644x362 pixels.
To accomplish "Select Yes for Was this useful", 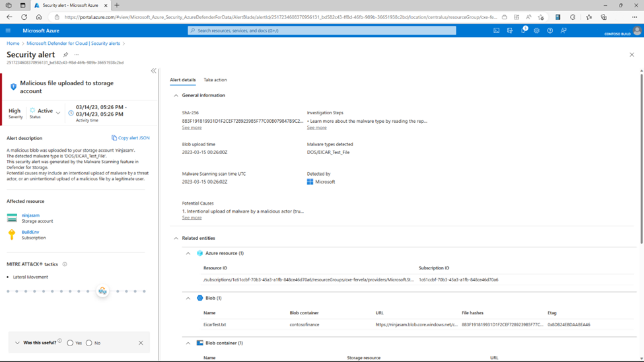I will [x=70, y=343].
